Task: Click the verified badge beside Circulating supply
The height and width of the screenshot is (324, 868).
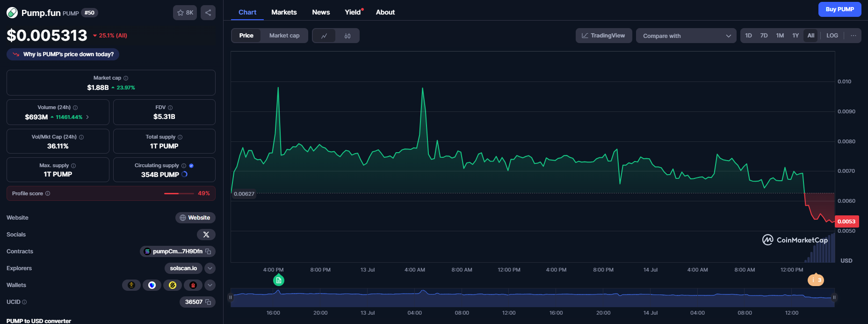Action: 191,166
